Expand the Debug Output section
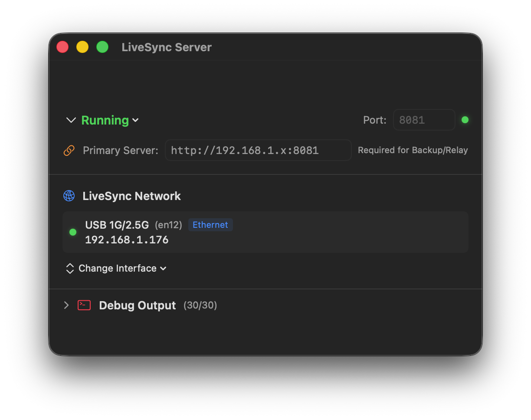531x420 pixels. [x=66, y=305]
